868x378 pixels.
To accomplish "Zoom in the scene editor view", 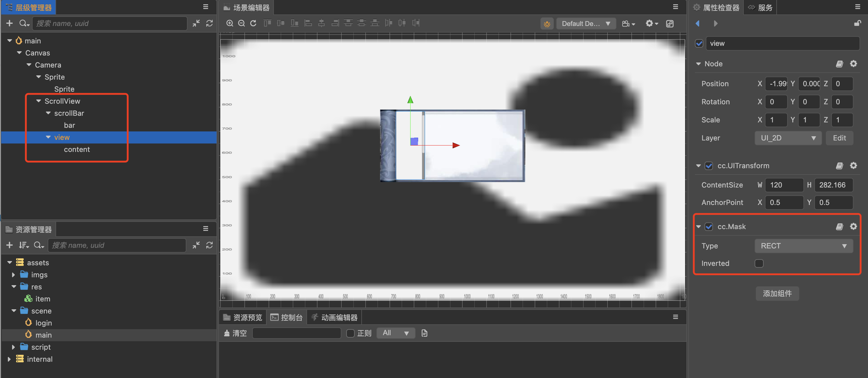I will 230,23.
